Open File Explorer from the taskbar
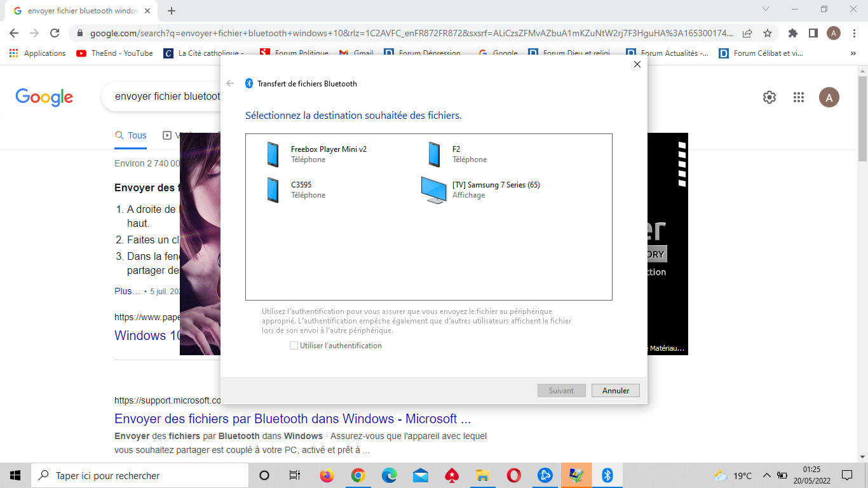 482,475
